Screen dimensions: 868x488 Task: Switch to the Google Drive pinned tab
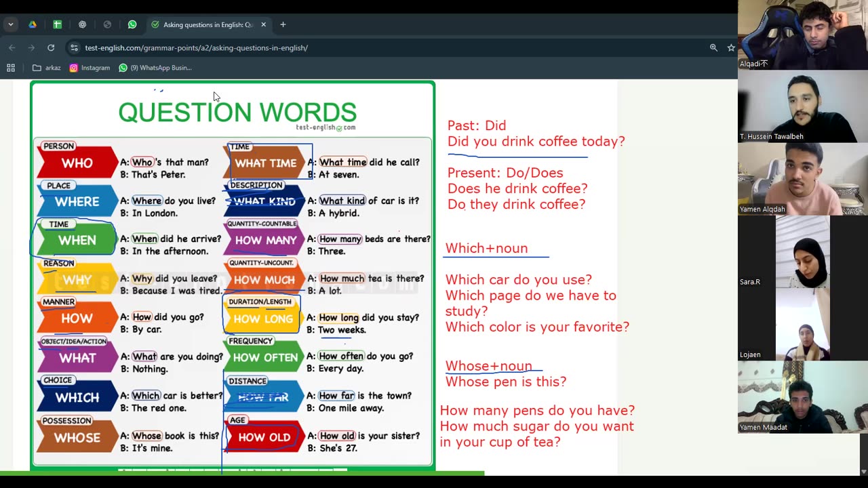(33, 24)
